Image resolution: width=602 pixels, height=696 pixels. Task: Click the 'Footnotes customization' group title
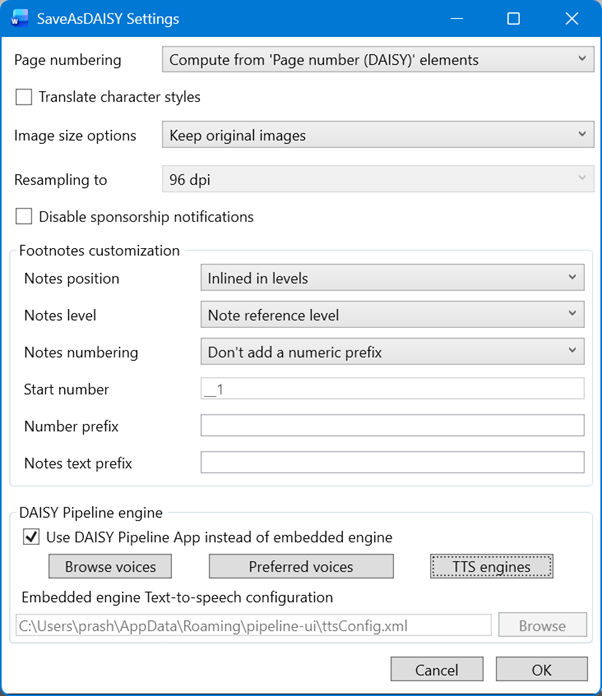[x=99, y=250]
